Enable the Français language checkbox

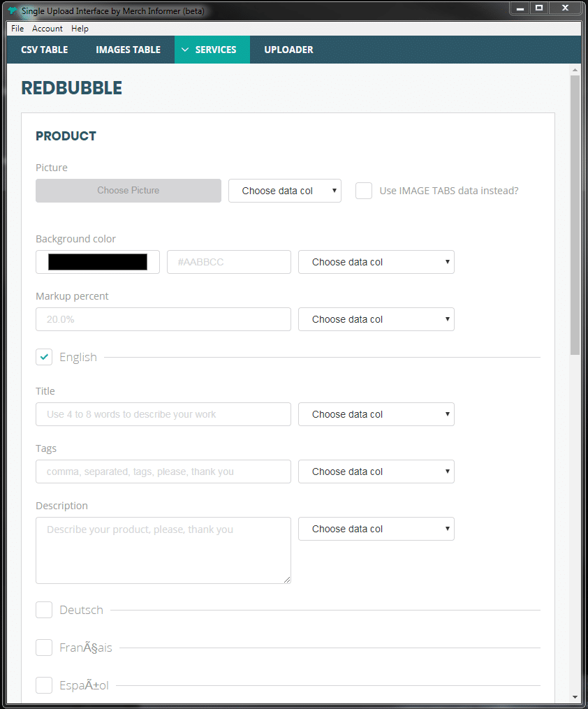pos(44,648)
